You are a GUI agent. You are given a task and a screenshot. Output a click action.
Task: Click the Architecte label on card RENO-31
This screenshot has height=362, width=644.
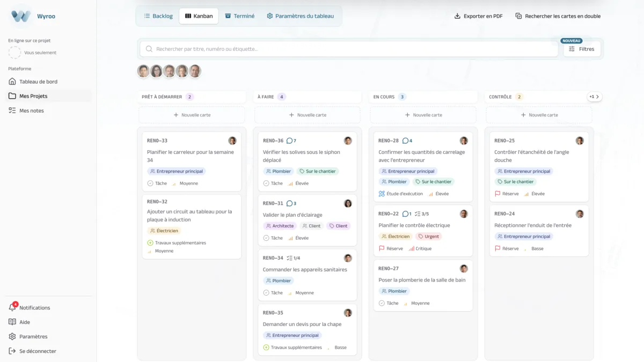click(280, 226)
